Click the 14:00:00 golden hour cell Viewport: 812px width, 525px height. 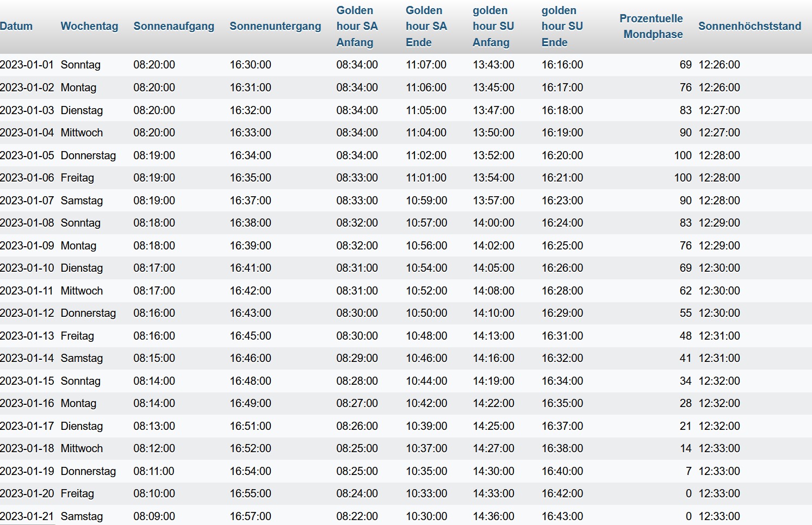point(493,223)
